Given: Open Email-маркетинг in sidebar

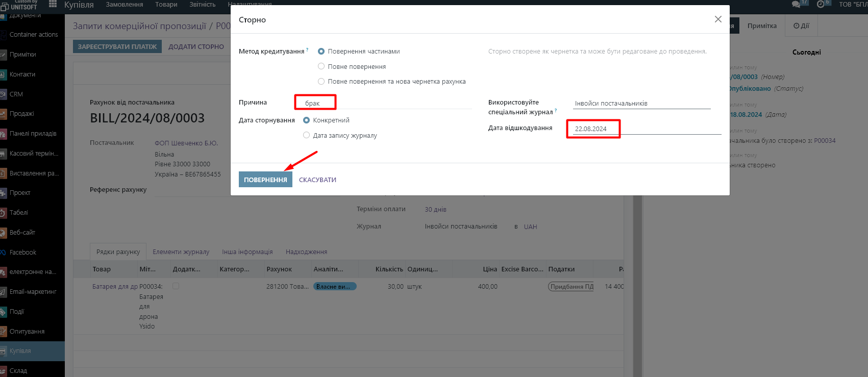Looking at the screenshot, I should coord(33,292).
